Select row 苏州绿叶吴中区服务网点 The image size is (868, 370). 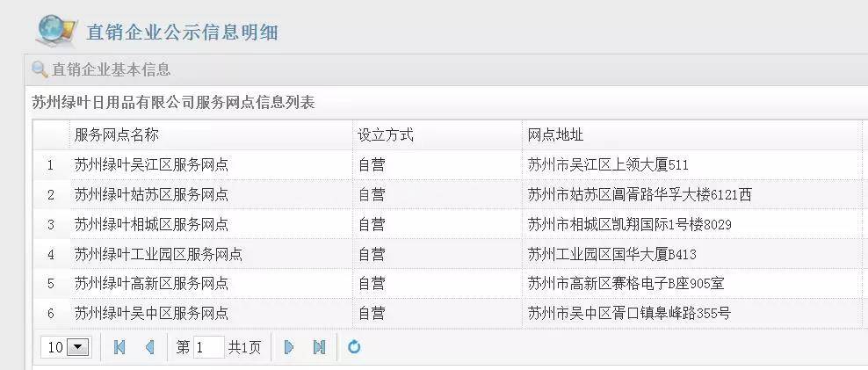[x=151, y=313]
